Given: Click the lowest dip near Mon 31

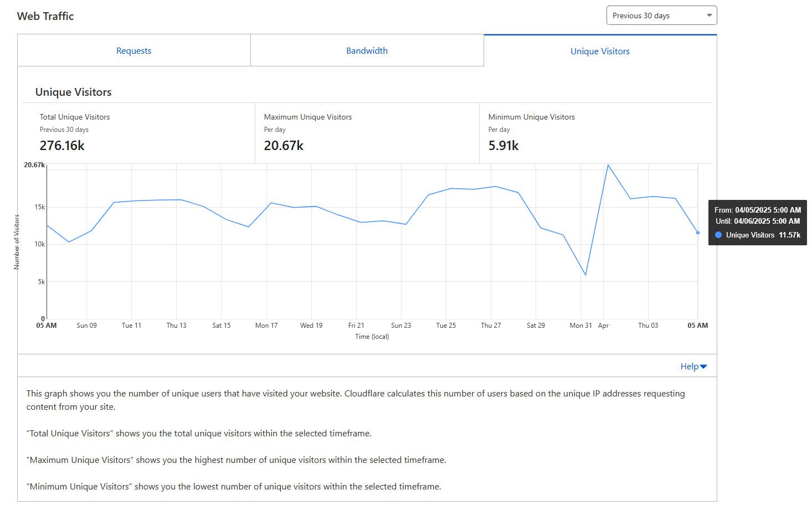Looking at the screenshot, I should point(585,275).
